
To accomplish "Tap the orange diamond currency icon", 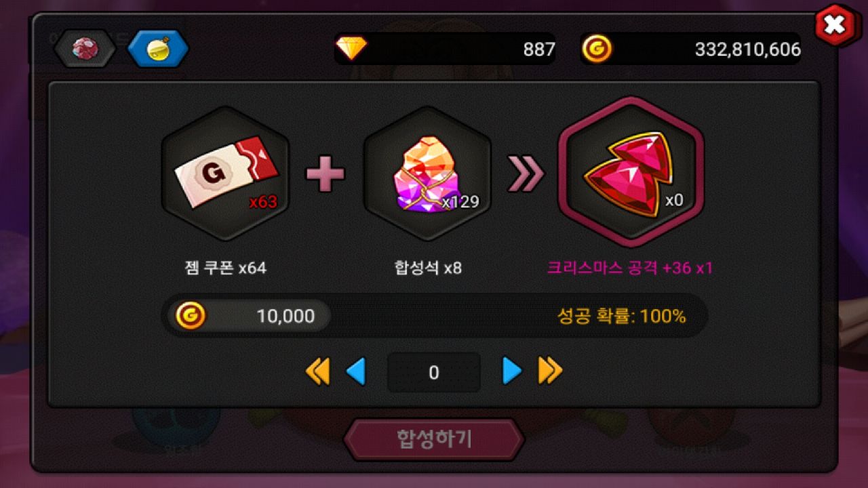I will tap(351, 48).
